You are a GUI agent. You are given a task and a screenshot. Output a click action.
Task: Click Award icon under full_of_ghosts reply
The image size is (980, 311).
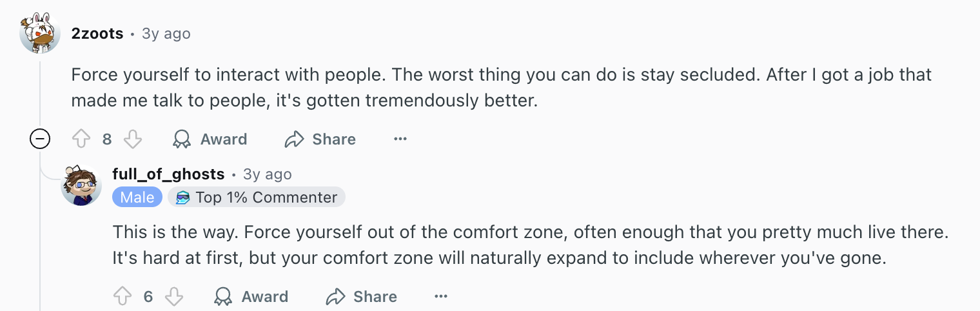223,297
